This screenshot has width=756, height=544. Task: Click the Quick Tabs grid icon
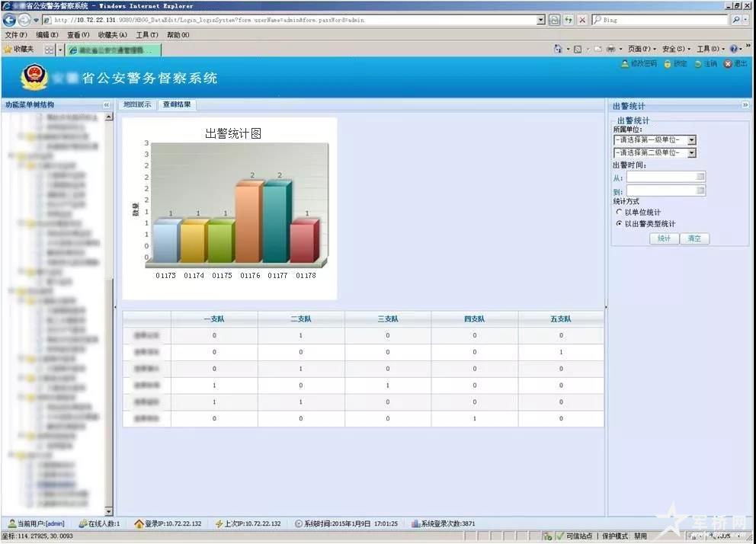49,50
